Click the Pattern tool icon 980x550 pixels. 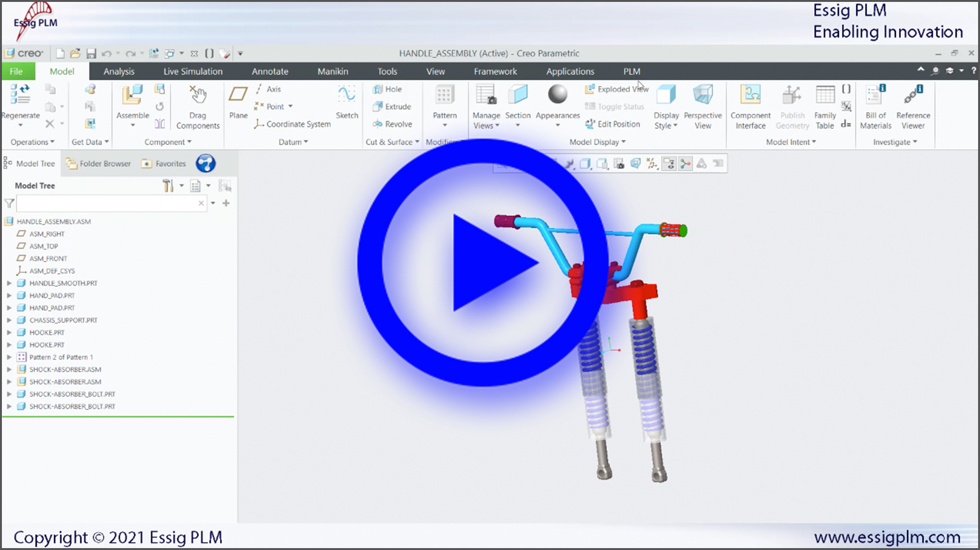click(444, 95)
